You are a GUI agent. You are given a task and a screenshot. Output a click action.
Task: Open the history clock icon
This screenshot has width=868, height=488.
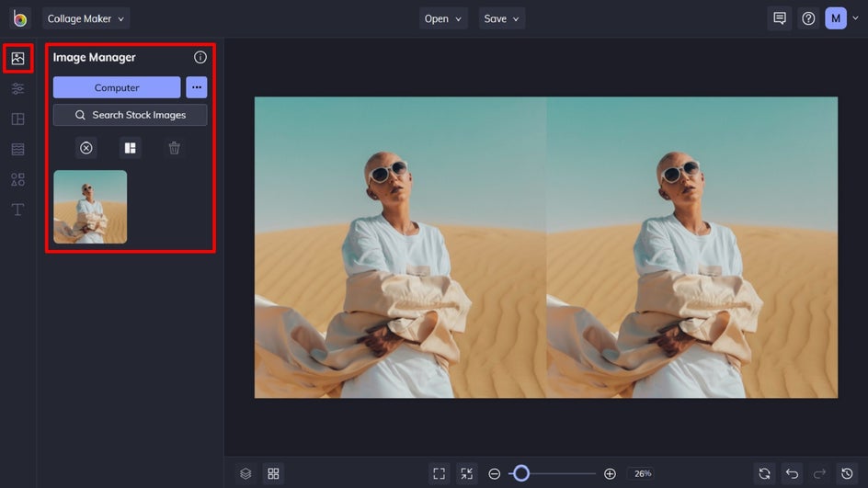[847, 473]
